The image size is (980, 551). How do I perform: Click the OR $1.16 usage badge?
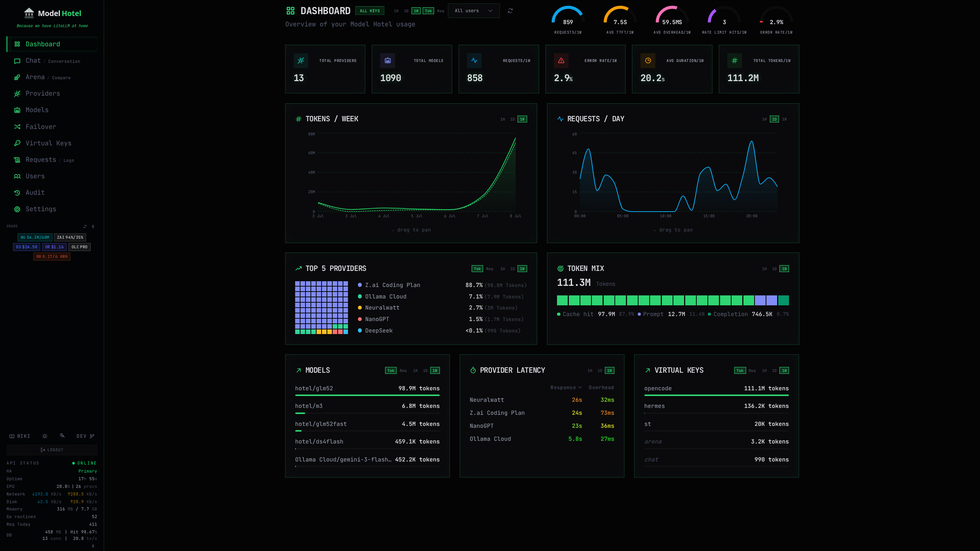[54, 247]
